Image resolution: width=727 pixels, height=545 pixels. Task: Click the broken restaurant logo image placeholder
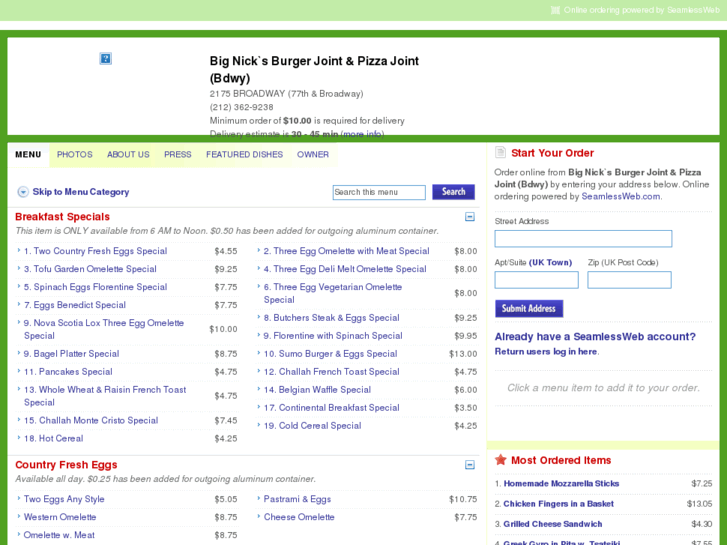tap(105, 58)
